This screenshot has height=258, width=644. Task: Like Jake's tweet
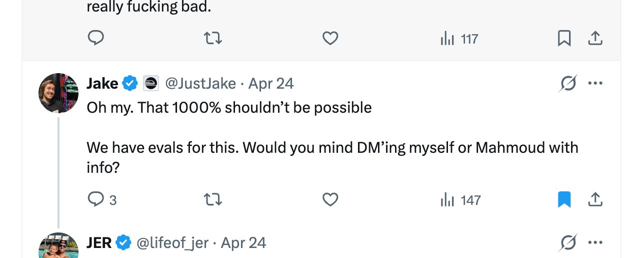[x=330, y=200]
